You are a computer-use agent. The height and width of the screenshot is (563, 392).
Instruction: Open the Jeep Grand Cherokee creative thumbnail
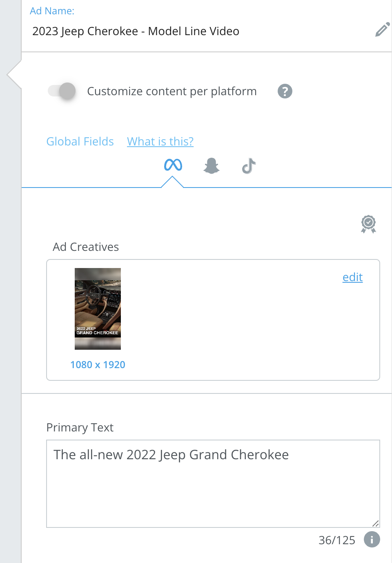98,309
